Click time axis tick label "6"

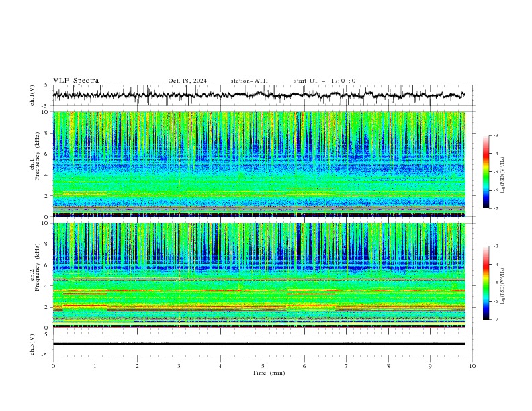pyautogui.click(x=304, y=366)
